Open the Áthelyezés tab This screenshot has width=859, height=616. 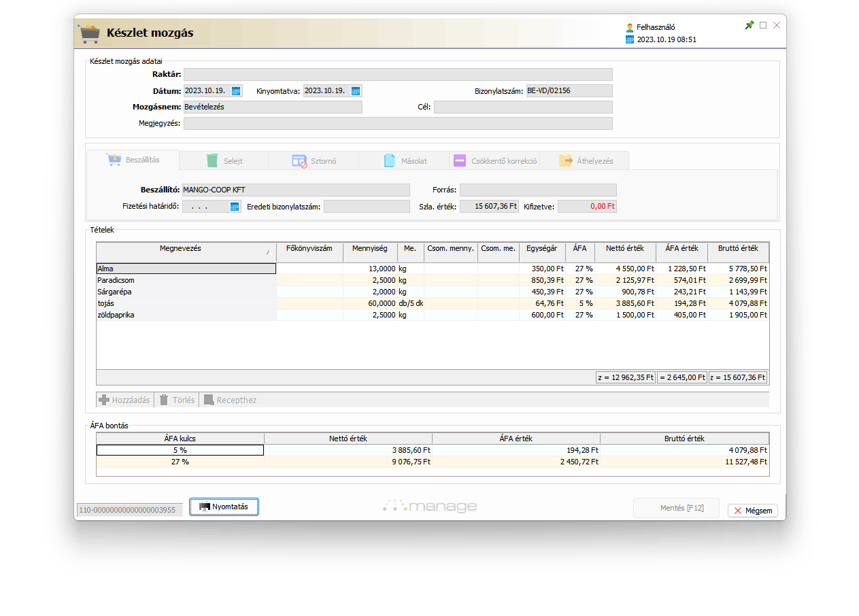pyautogui.click(x=585, y=161)
